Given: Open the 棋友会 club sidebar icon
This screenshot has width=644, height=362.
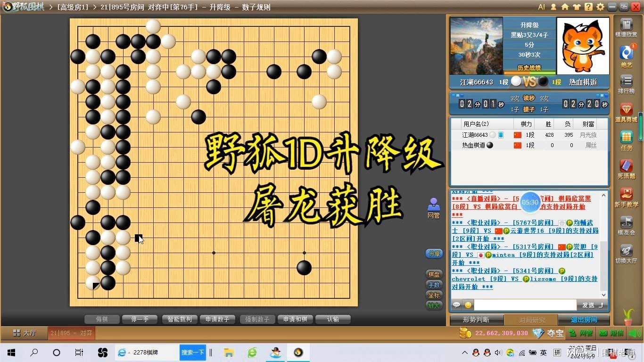Looking at the screenshot, I should pyautogui.click(x=626, y=225).
